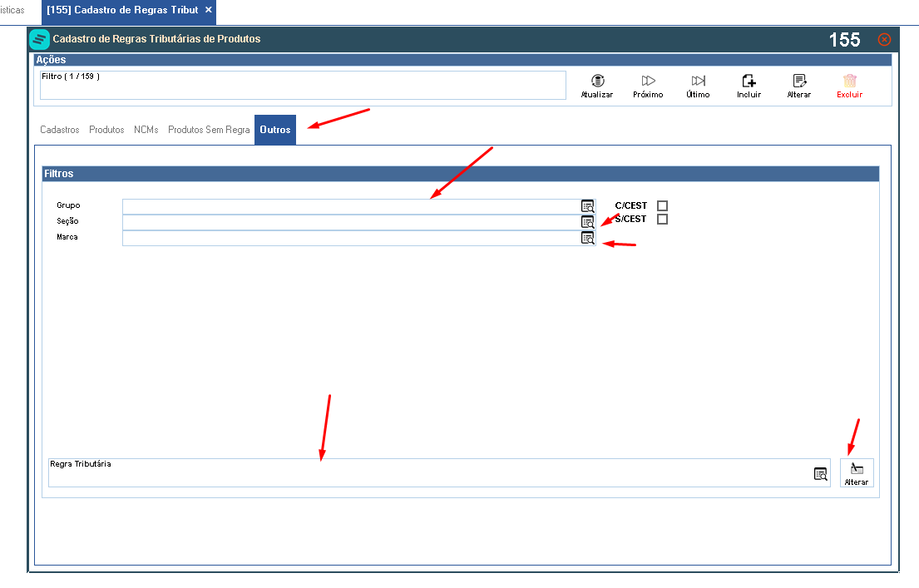Close the [155] Cadastro de Regras tab
The image size is (919, 588).
coord(208,10)
